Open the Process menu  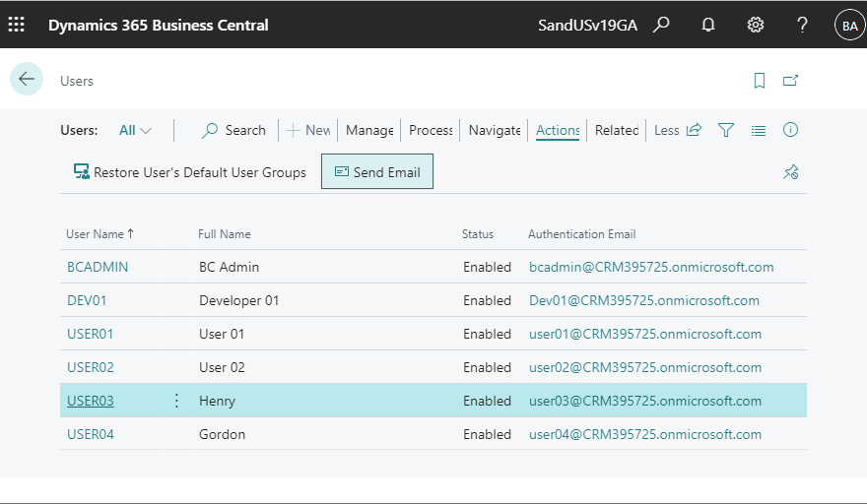point(431,130)
